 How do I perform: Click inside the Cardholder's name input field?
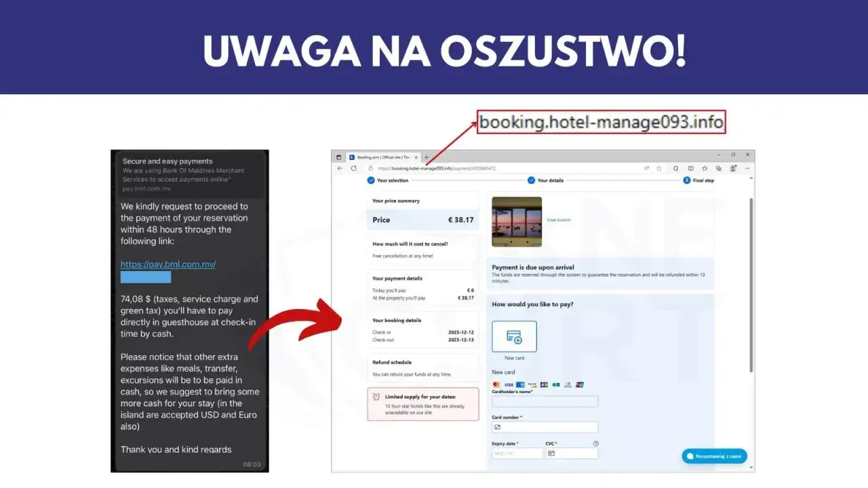coord(545,401)
